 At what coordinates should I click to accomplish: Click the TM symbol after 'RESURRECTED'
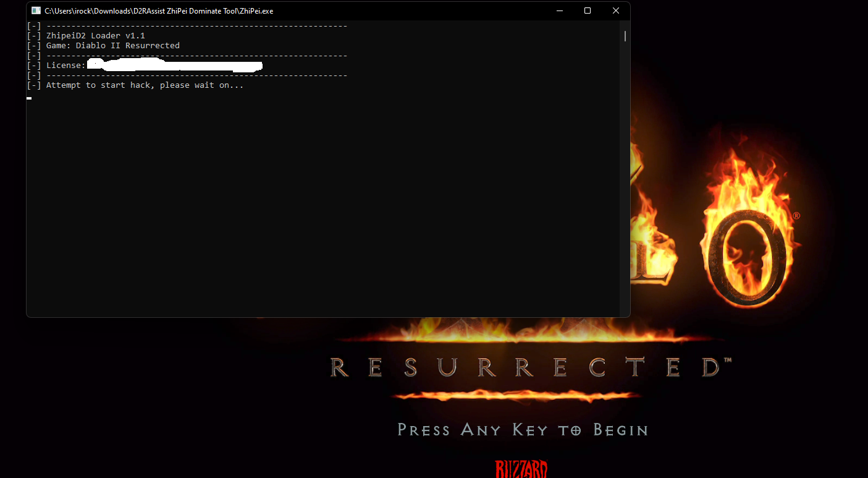pyautogui.click(x=728, y=360)
